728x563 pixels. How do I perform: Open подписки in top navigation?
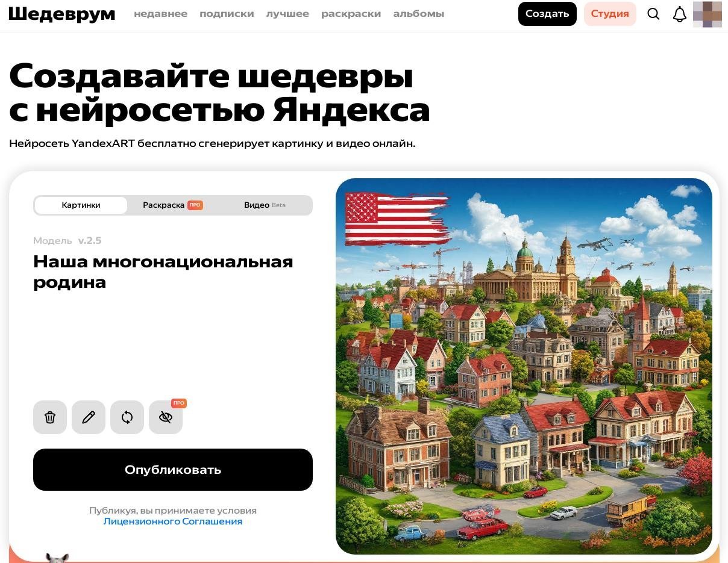tap(227, 14)
